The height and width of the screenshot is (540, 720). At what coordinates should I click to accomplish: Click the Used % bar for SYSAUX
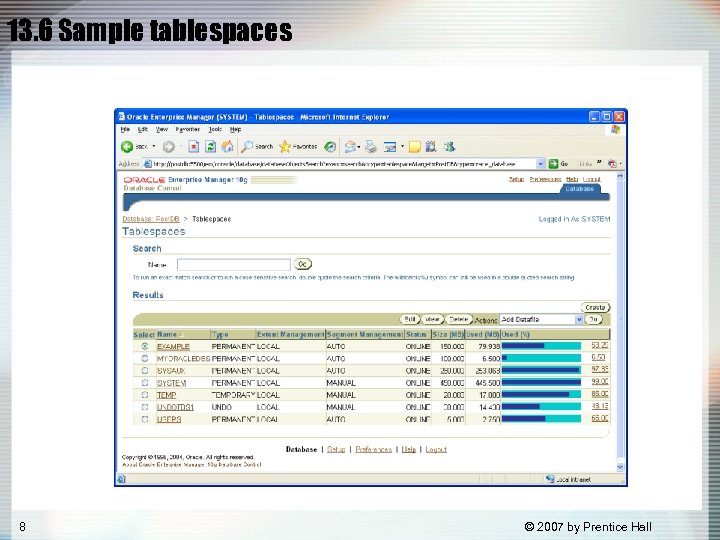pos(541,370)
